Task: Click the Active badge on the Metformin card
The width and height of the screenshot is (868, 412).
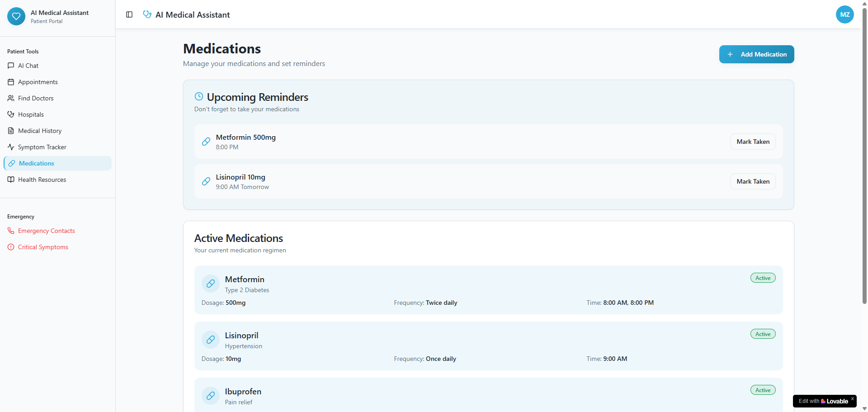Action: point(763,278)
